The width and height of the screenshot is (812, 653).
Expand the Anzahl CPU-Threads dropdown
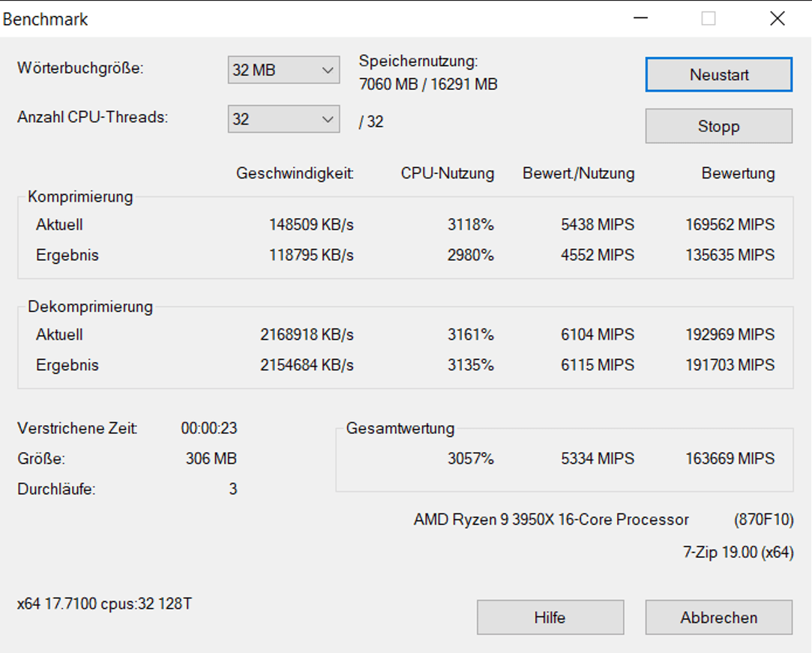coord(283,120)
